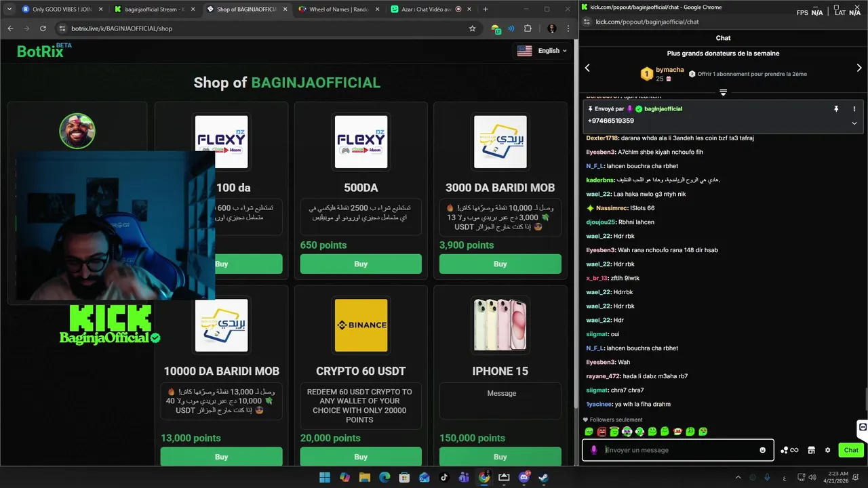This screenshot has height=488, width=868.
Task: Open the chat store shop icon
Action: [x=811, y=450]
